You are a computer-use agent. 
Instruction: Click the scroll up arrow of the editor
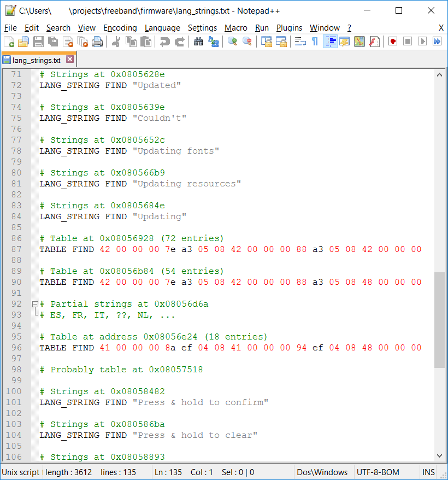click(x=439, y=75)
